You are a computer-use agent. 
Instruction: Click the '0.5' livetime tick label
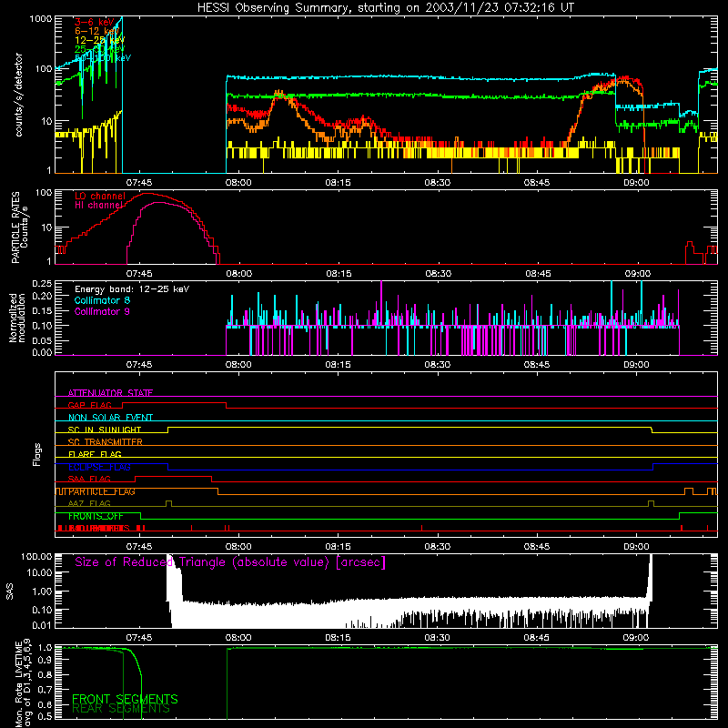(x=45, y=716)
